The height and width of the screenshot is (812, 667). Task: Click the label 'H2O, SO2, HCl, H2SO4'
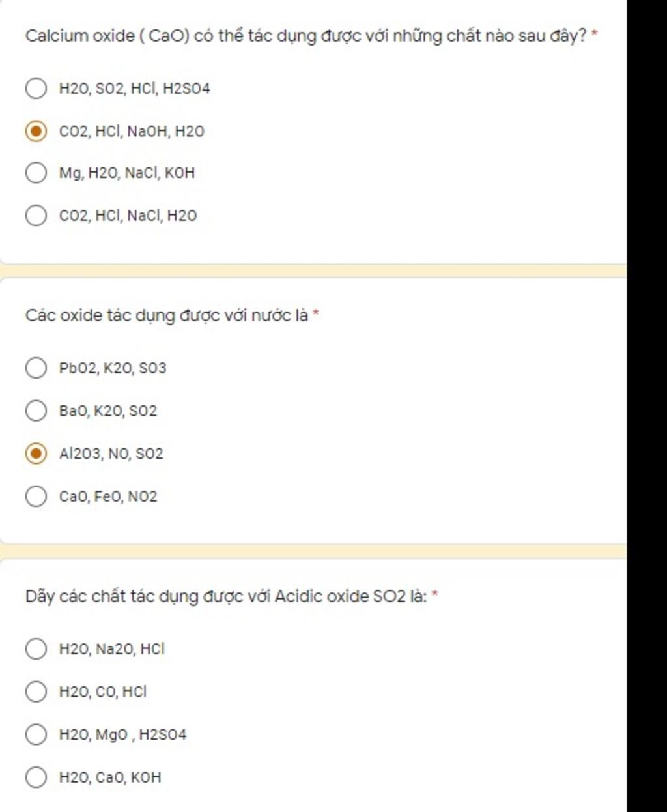point(135,89)
